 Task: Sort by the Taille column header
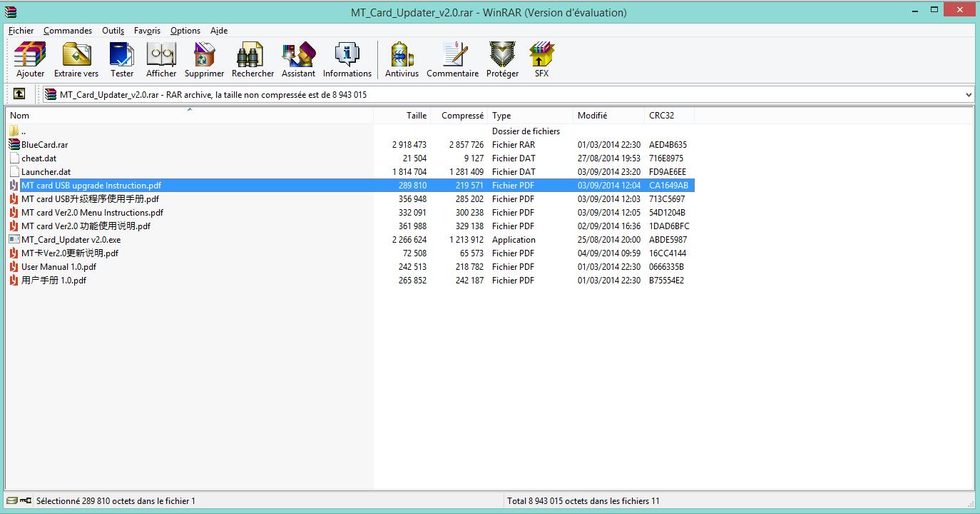pos(402,115)
